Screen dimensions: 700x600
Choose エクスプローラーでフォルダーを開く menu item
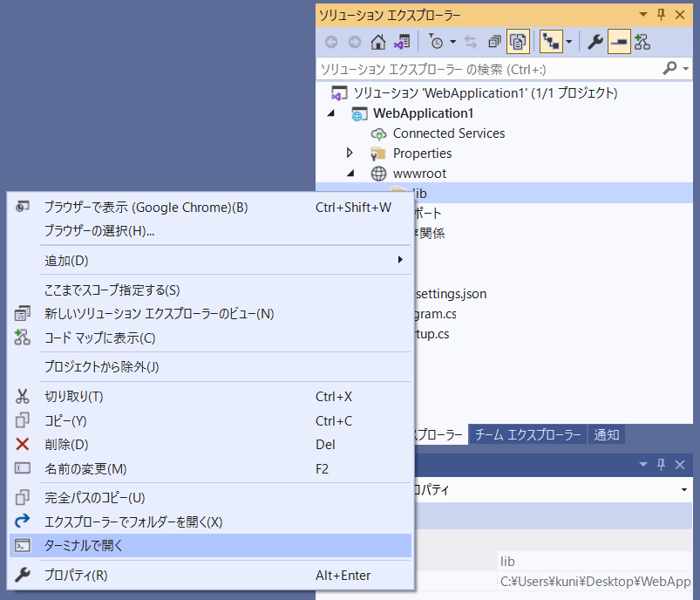pos(210,522)
